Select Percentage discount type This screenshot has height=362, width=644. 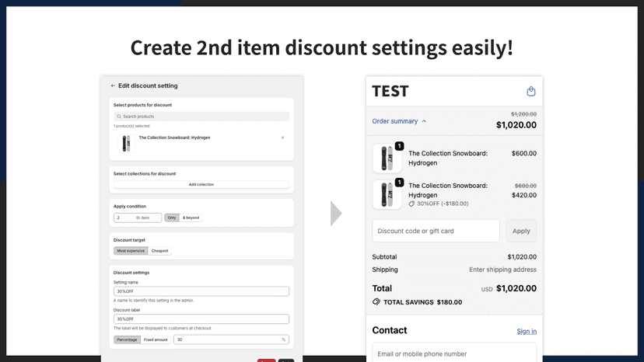127,339
